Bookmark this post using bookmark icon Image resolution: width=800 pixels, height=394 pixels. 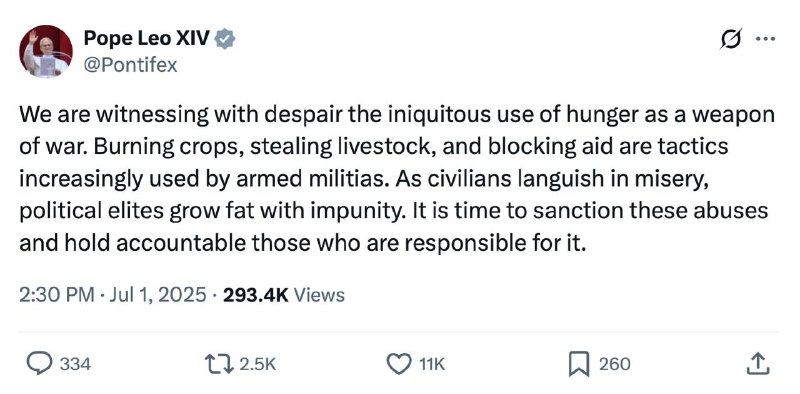(579, 364)
